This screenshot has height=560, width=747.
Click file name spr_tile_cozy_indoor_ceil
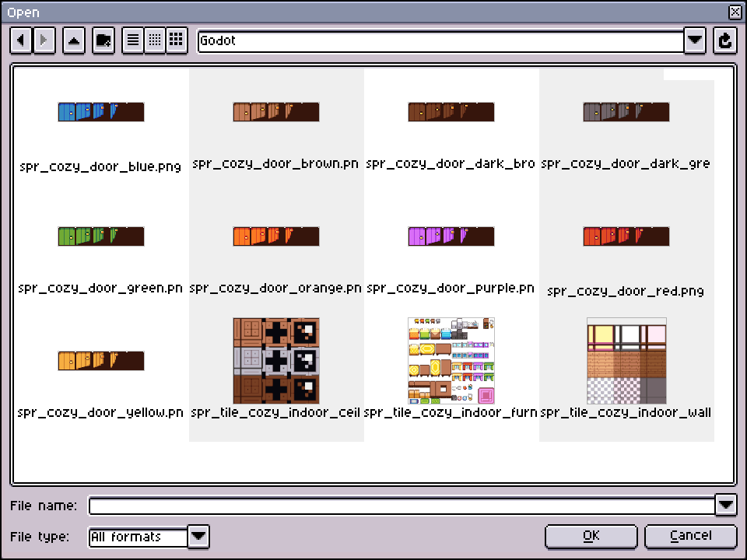click(275, 412)
